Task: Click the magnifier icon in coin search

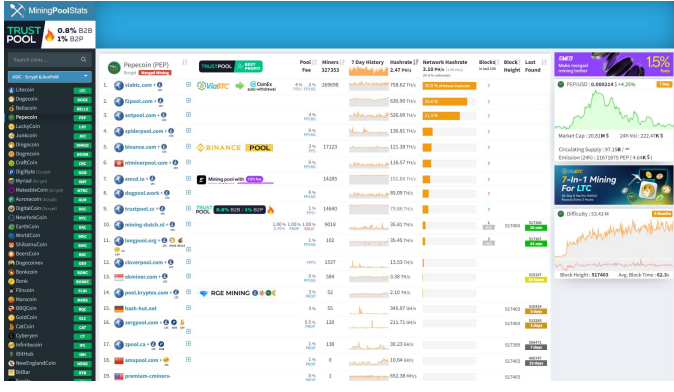Action: (x=83, y=60)
